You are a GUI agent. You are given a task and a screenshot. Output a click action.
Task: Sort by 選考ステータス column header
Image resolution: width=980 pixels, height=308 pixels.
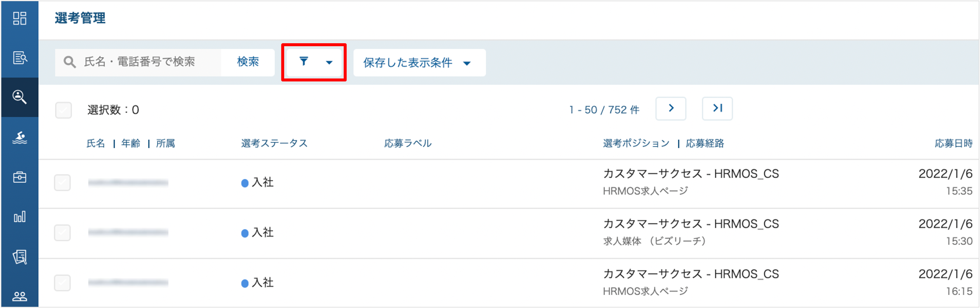[274, 144]
